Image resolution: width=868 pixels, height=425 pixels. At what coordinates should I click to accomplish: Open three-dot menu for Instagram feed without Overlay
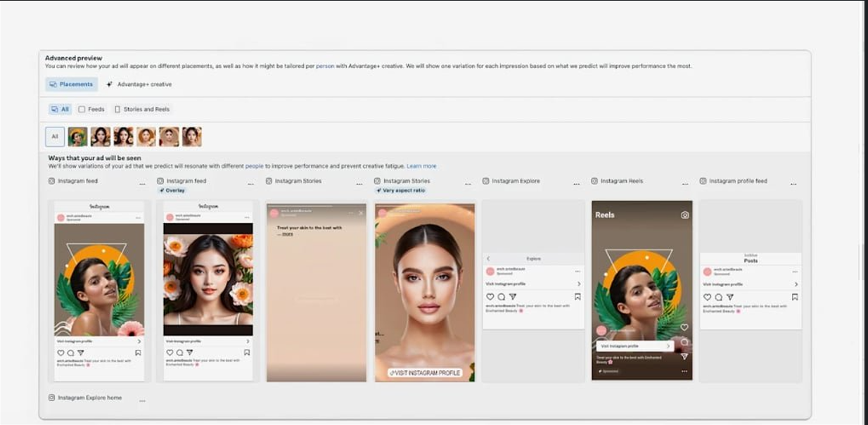pyautogui.click(x=143, y=184)
